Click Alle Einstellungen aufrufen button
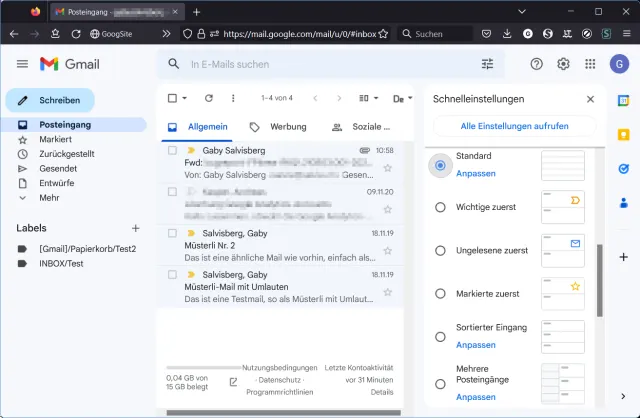This screenshot has width=640, height=418. coord(514,127)
